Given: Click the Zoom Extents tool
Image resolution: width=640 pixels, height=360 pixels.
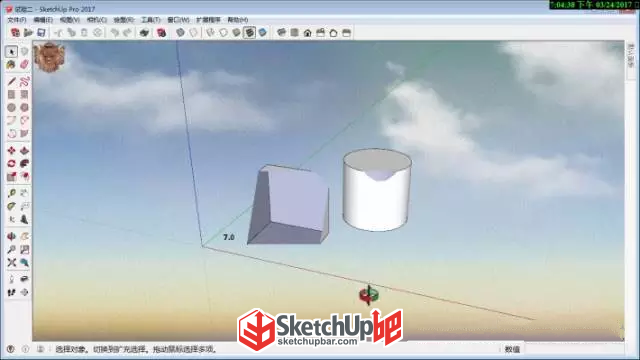Looking at the screenshot, I should [x=11, y=262].
